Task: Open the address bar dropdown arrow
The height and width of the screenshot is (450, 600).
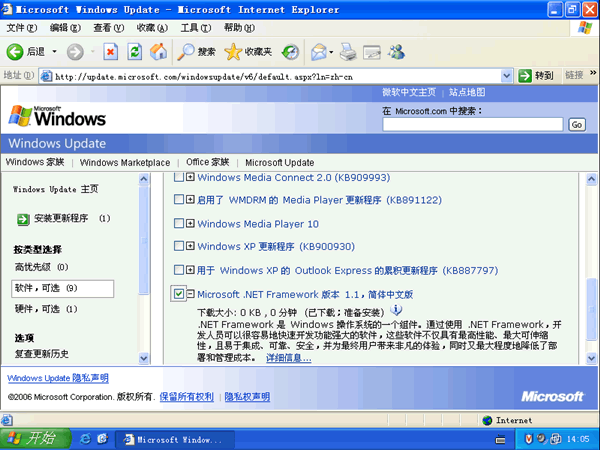Action: (506, 76)
